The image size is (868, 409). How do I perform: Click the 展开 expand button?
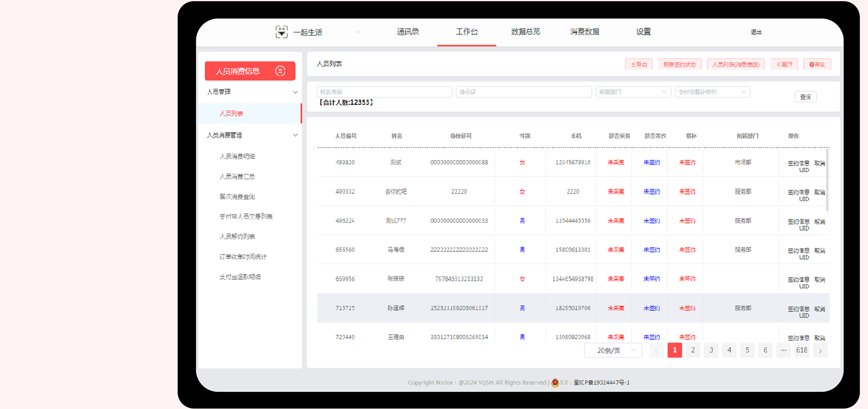[x=784, y=64]
